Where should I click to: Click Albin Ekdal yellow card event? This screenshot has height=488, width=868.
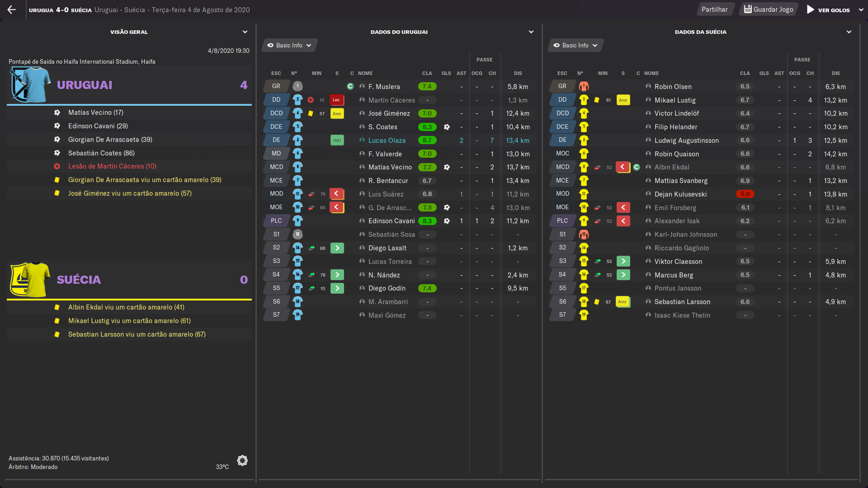tap(129, 307)
